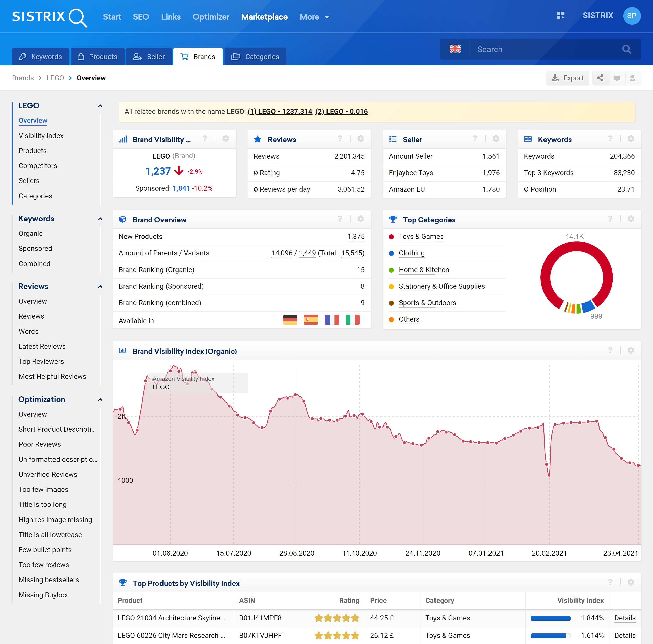Click the German flag in Available in
This screenshot has width=653, height=644.
click(x=290, y=320)
